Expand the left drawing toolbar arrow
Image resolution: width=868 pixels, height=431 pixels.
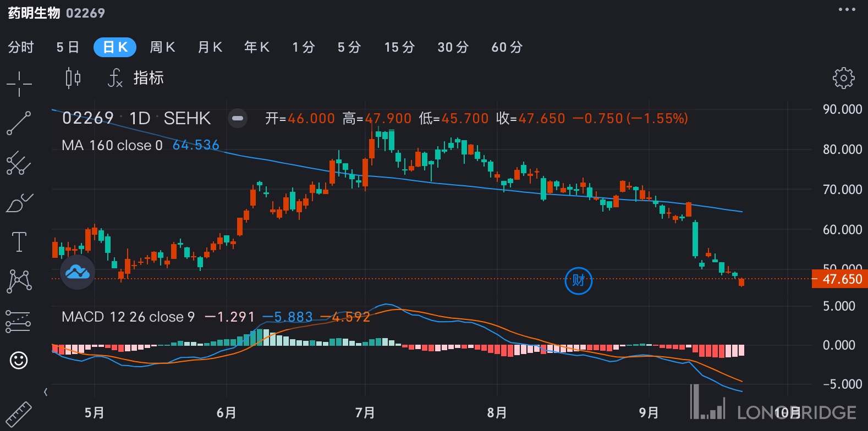46,392
